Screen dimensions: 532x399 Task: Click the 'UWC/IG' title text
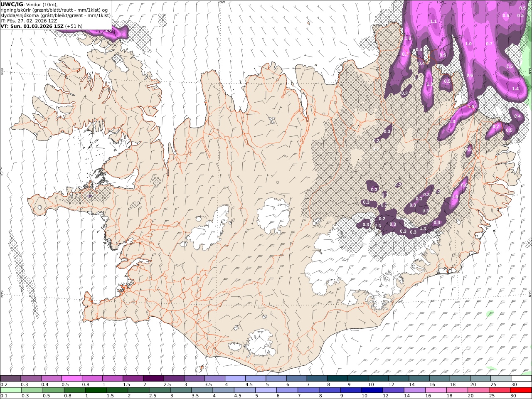point(12,4)
